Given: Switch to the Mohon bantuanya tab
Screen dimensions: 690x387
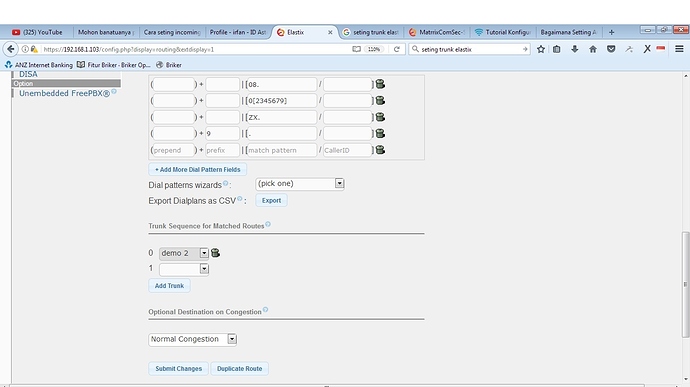Looking at the screenshot, I should 106,32.
